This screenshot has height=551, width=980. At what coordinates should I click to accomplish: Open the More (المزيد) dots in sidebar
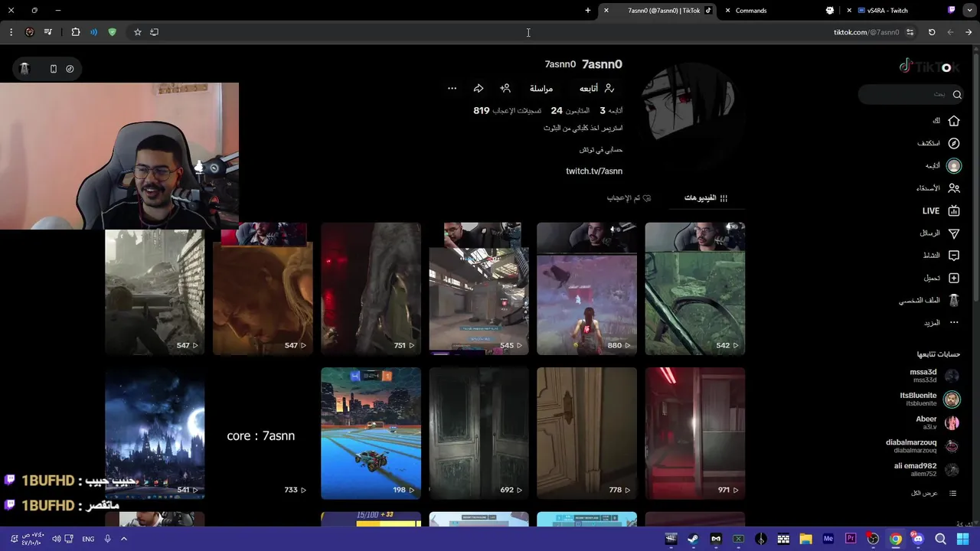pyautogui.click(x=954, y=323)
